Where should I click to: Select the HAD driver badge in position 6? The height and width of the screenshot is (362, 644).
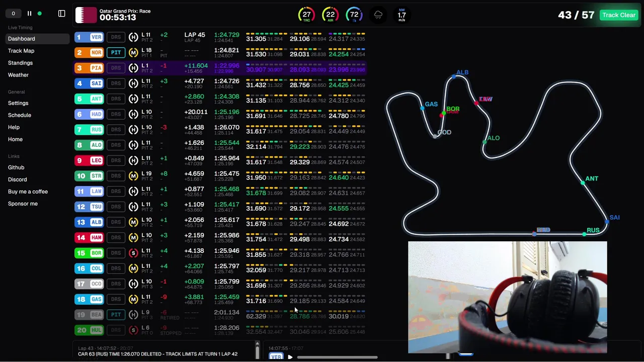tap(89, 114)
